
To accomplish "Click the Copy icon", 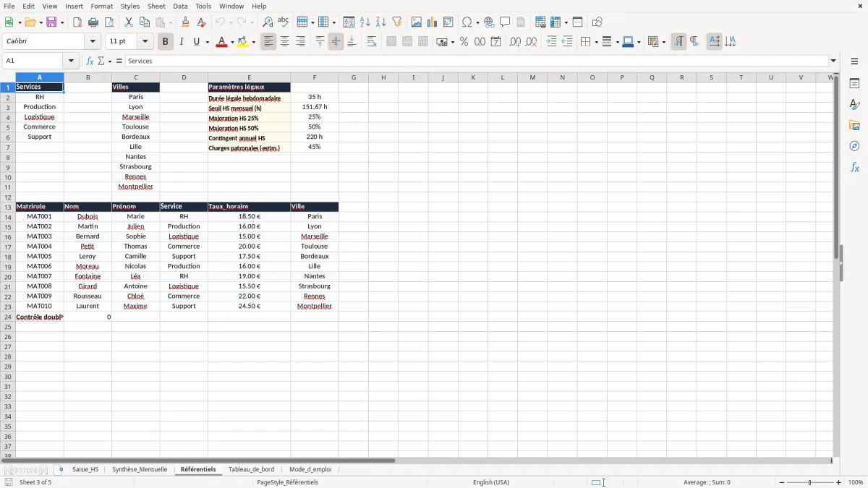I will [145, 22].
